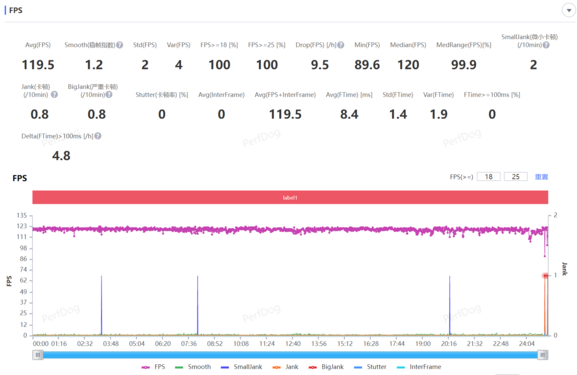Viewport: 577px width, 375px height.
Task: Click the Delta(FTime) value 4.8
Action: pyautogui.click(x=61, y=156)
